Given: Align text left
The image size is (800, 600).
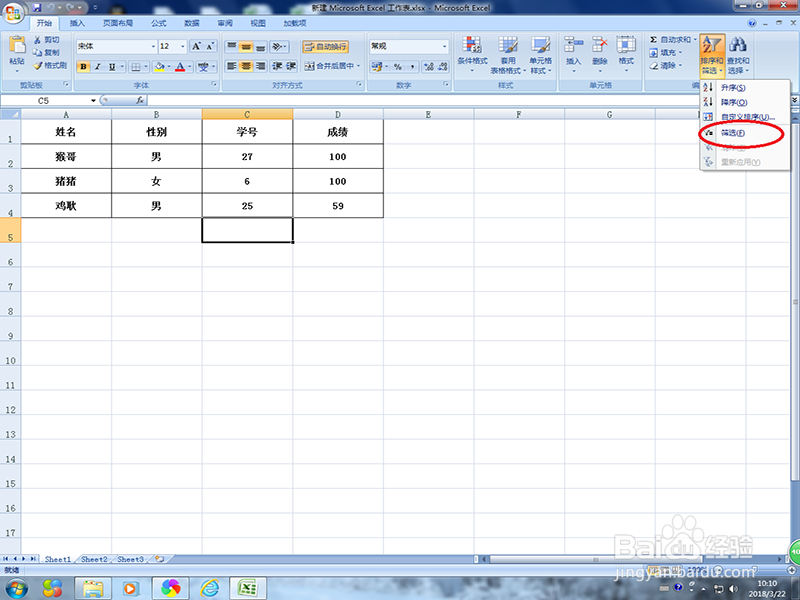Looking at the screenshot, I should (x=232, y=66).
